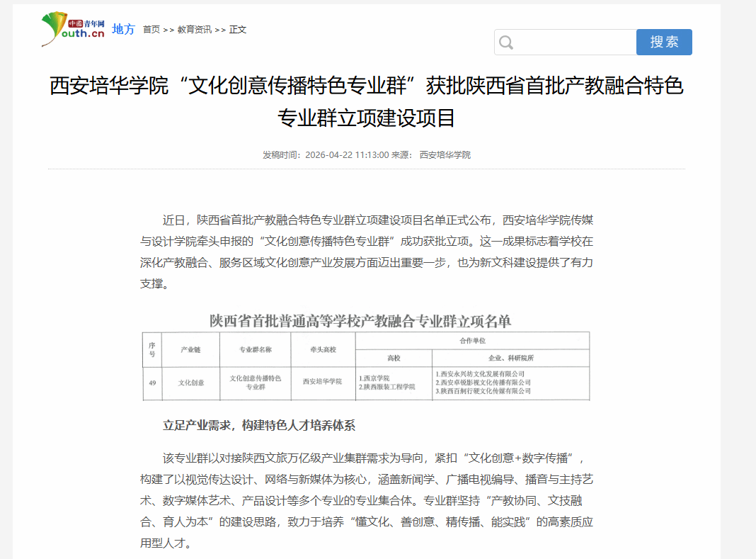
Task: Click the 正文 breadcrumb label
Action: 238,30
